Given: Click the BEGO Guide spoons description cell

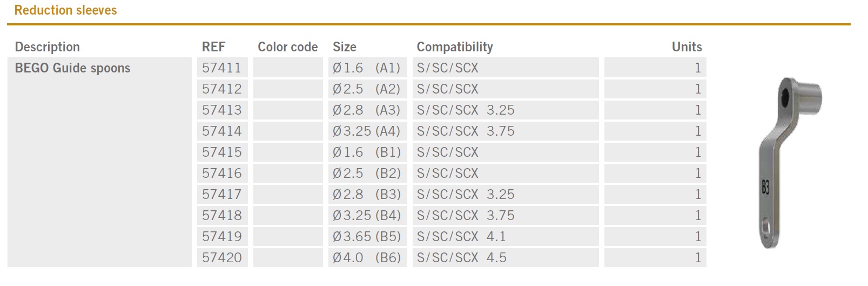Looking at the screenshot, I should (x=72, y=68).
